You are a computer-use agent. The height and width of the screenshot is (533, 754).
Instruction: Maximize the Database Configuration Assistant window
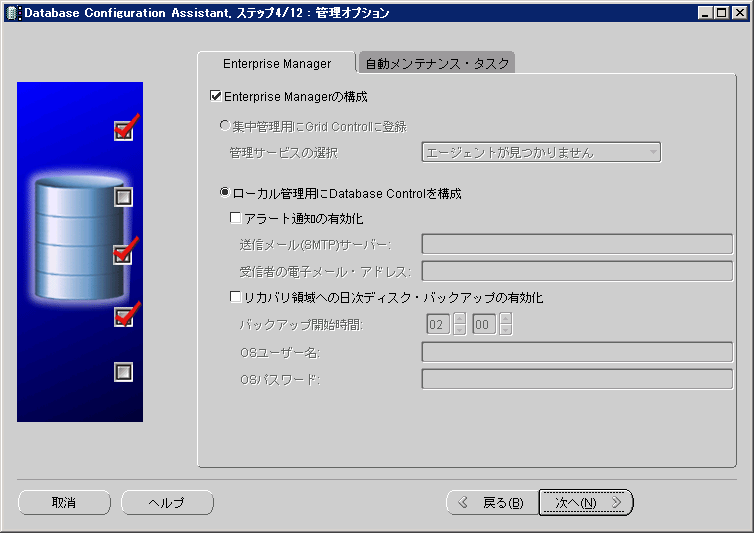[x=722, y=13]
